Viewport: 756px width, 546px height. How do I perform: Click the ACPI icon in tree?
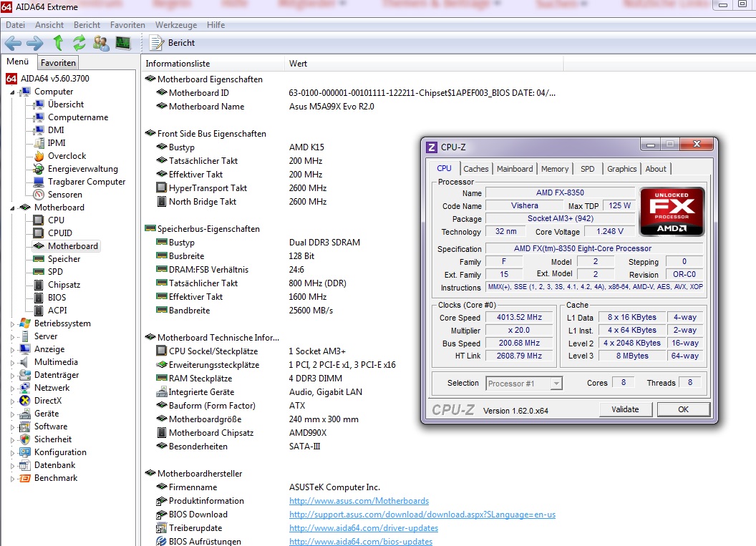pyautogui.click(x=39, y=311)
